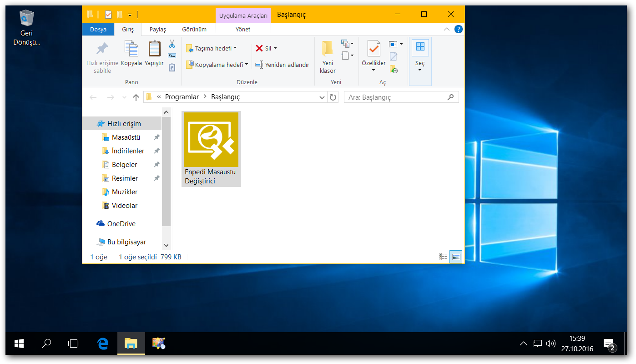Click the blue help question mark icon
Screen dimensions: 636x364
[x=459, y=29]
